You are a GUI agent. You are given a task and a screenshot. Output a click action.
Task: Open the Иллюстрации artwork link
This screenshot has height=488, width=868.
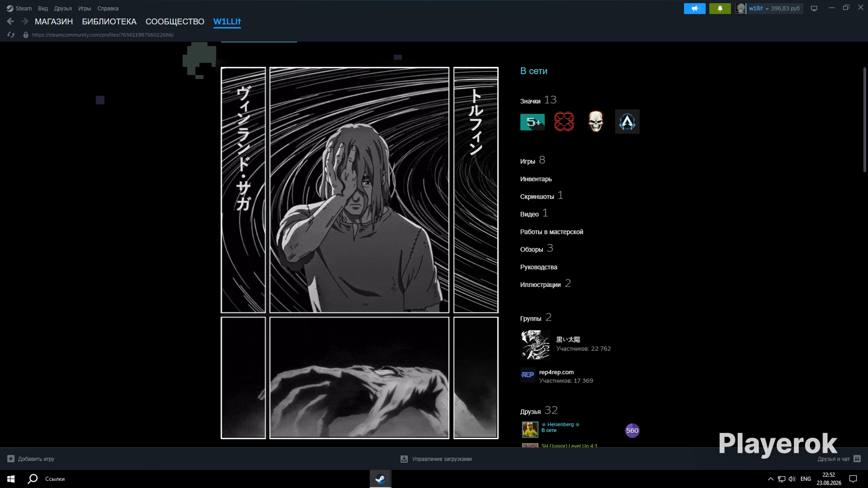(545, 284)
